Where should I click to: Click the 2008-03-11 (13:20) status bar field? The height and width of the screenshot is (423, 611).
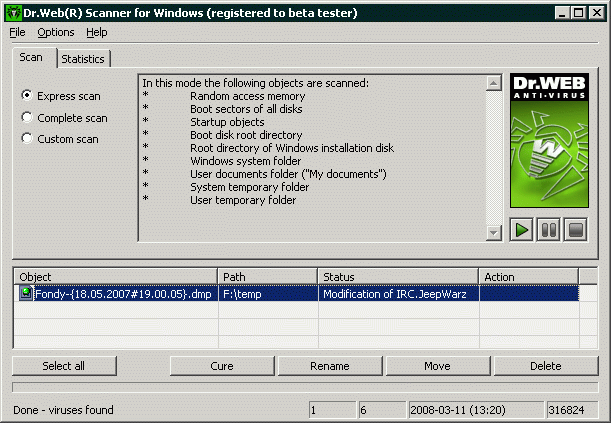click(x=476, y=410)
